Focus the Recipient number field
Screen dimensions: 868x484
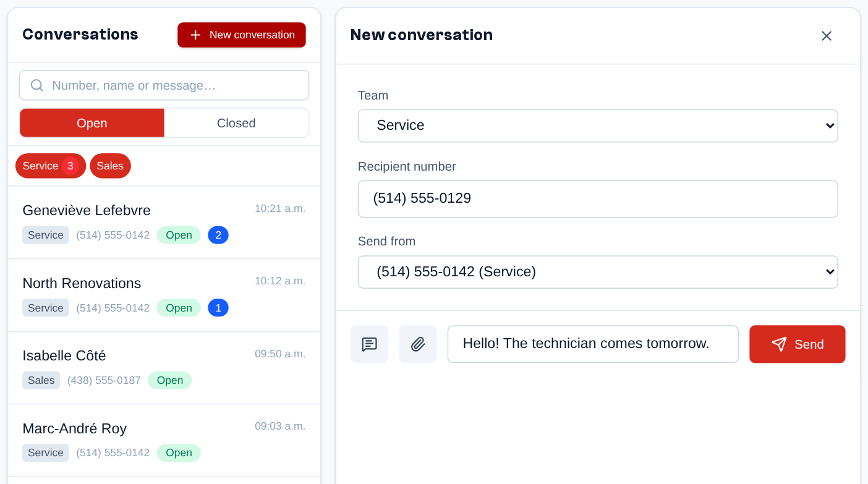tap(598, 199)
